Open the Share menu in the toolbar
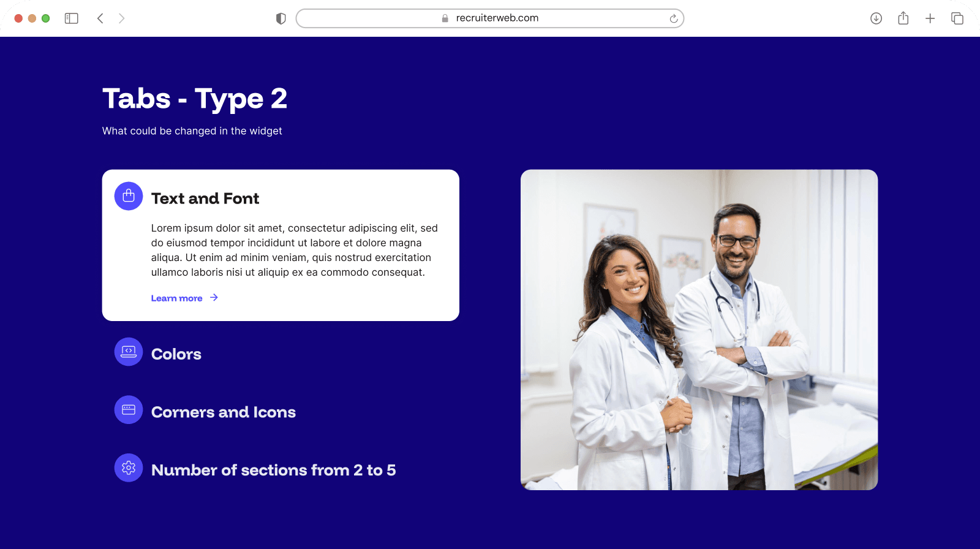The image size is (980, 549). coord(903,18)
